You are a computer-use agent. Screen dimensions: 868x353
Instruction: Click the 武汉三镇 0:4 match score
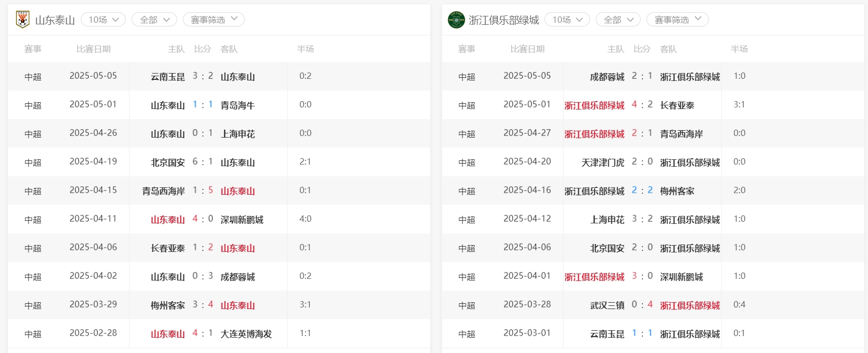(x=642, y=305)
